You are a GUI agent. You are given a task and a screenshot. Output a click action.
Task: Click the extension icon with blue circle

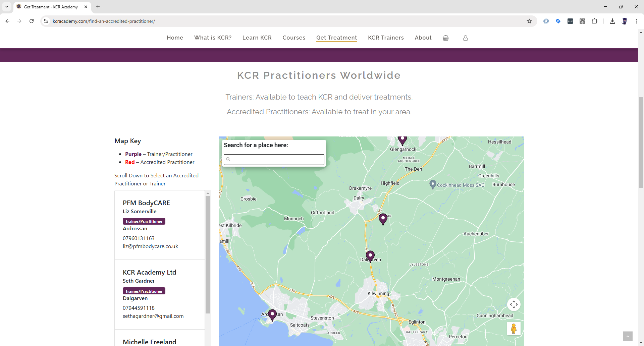546,21
